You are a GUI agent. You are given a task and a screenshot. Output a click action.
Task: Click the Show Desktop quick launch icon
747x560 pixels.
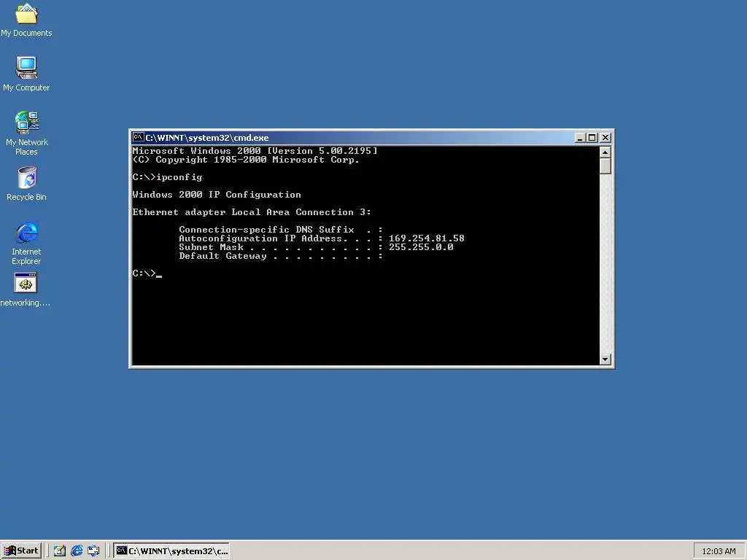[59, 551]
